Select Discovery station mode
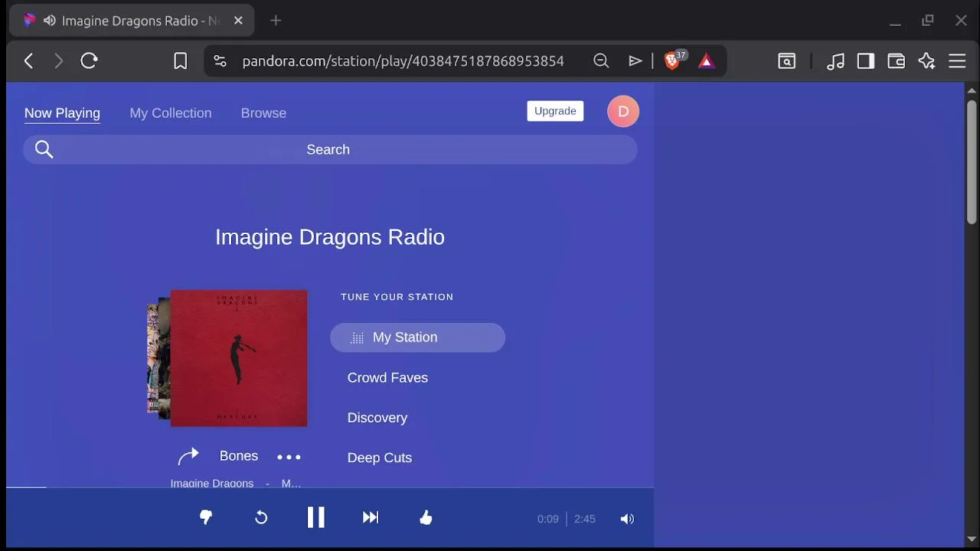 (x=377, y=418)
